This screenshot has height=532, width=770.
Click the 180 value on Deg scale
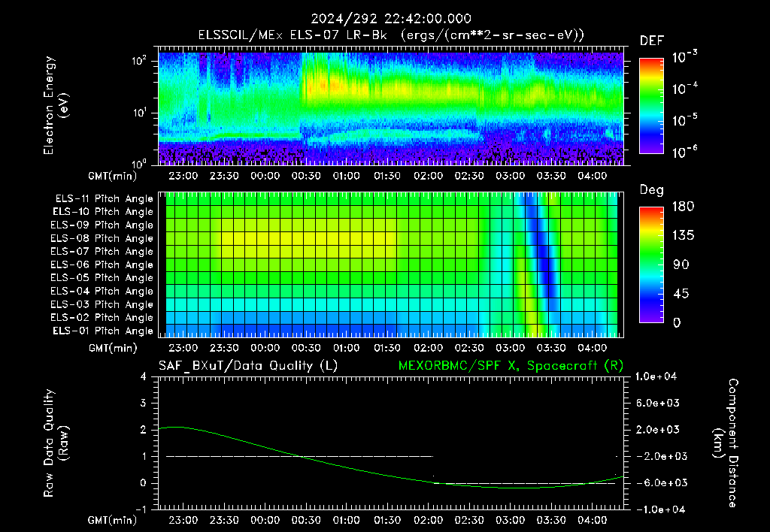683,207
